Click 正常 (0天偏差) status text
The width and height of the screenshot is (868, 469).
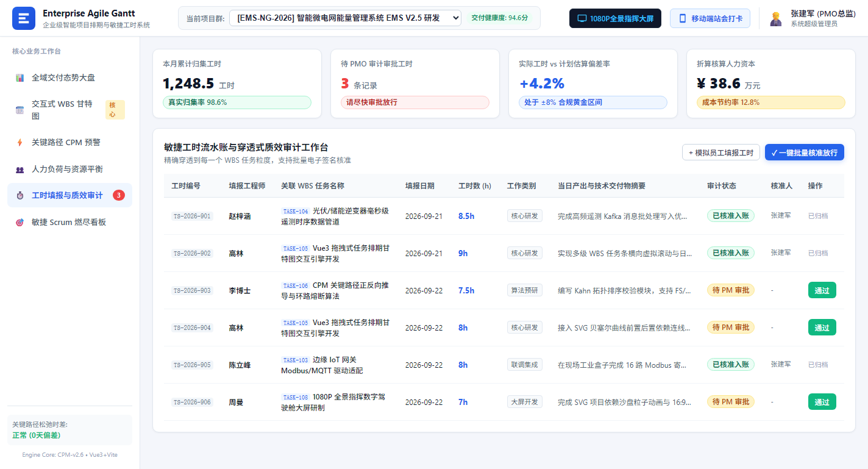36,435
